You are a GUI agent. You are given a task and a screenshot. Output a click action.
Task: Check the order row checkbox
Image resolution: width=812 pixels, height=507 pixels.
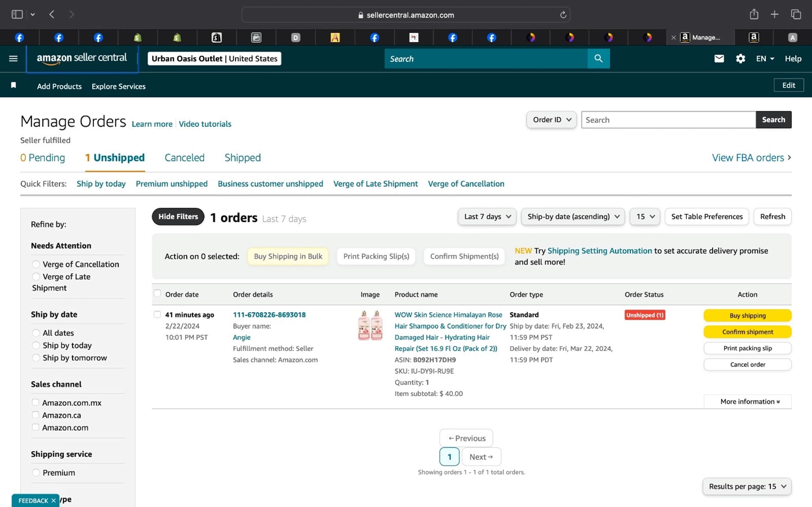[157, 314]
